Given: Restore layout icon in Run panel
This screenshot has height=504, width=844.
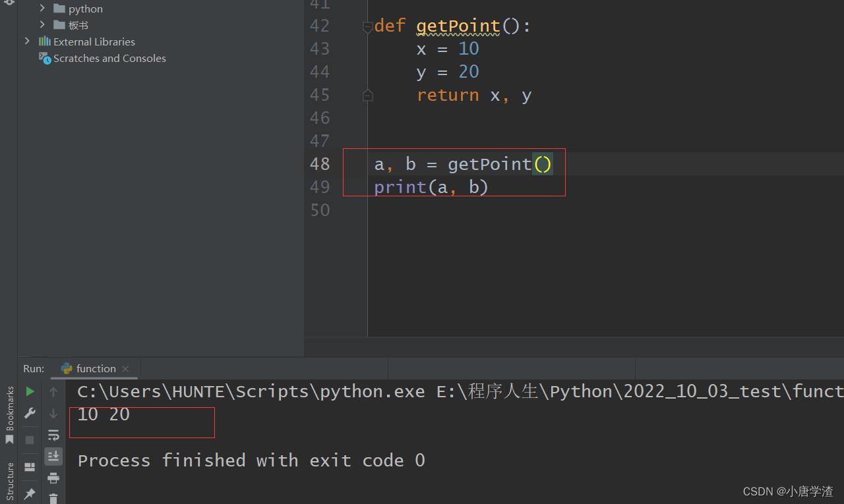Looking at the screenshot, I should pos(30,467).
